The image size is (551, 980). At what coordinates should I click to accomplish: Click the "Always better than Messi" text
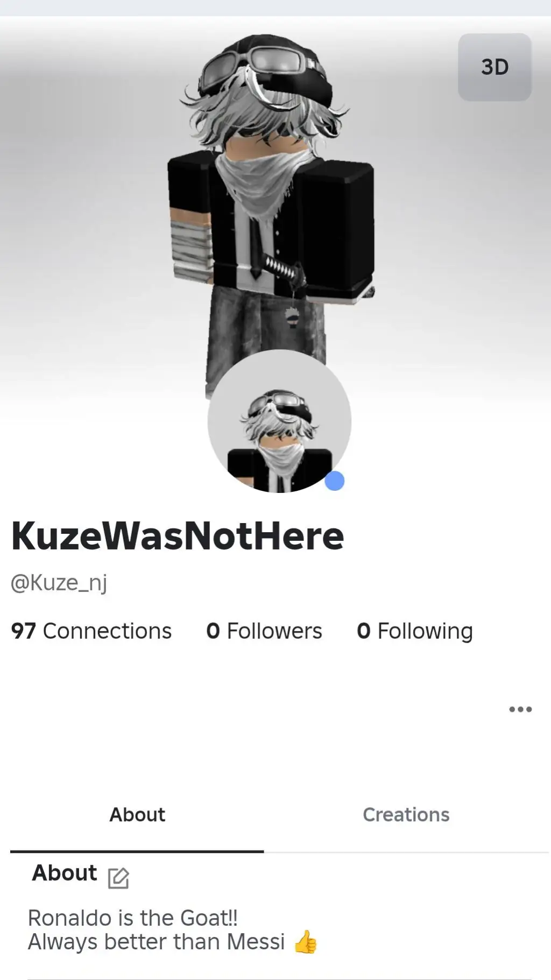156,942
